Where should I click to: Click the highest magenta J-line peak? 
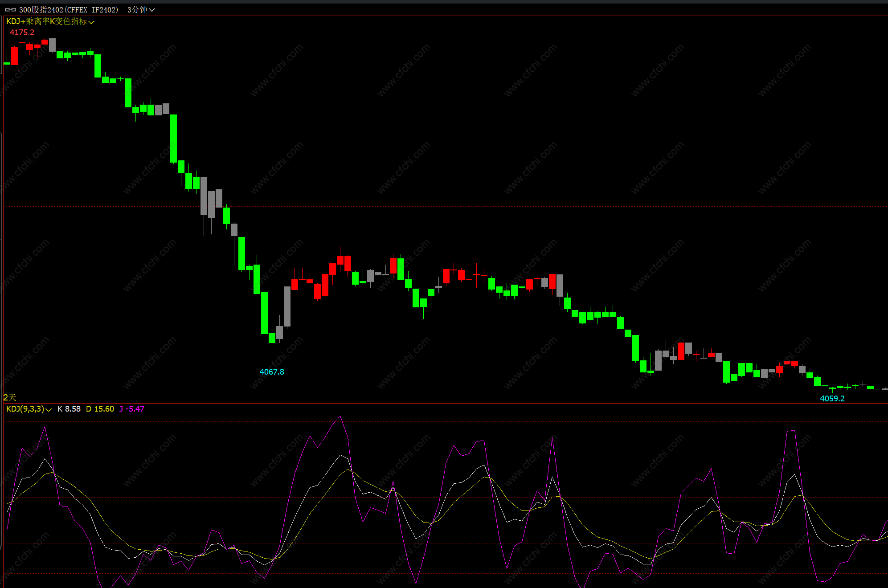point(340,416)
